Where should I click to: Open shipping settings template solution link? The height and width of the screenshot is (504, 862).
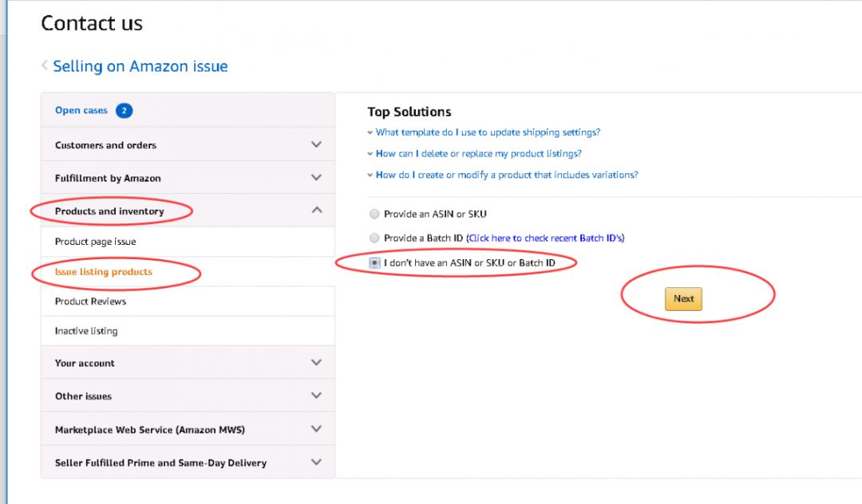coord(488,132)
